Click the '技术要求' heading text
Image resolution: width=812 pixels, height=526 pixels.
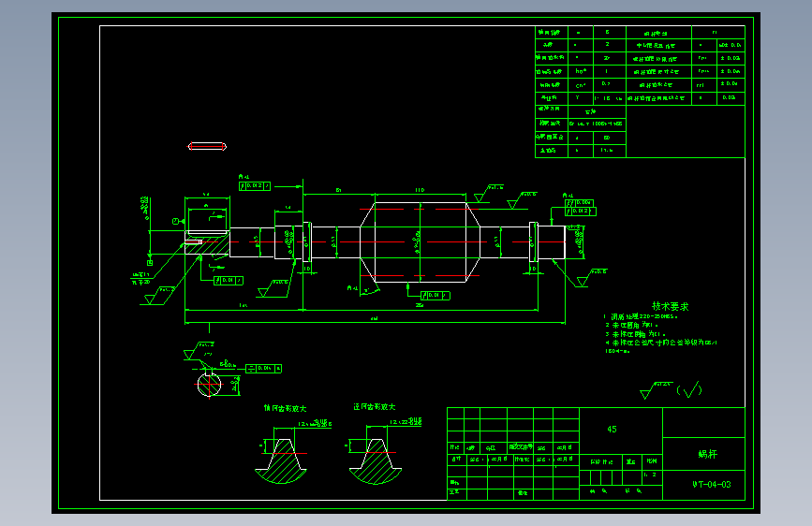(x=670, y=306)
